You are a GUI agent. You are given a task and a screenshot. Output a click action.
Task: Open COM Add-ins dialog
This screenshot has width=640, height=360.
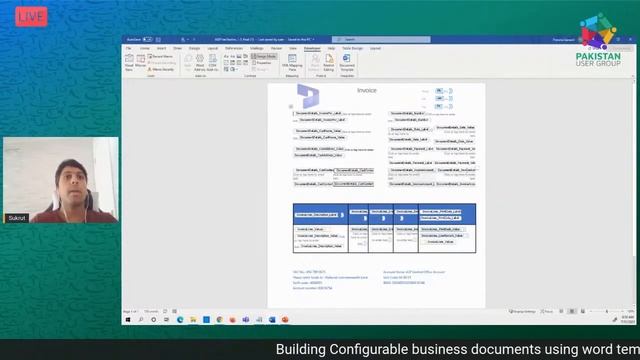(213, 62)
